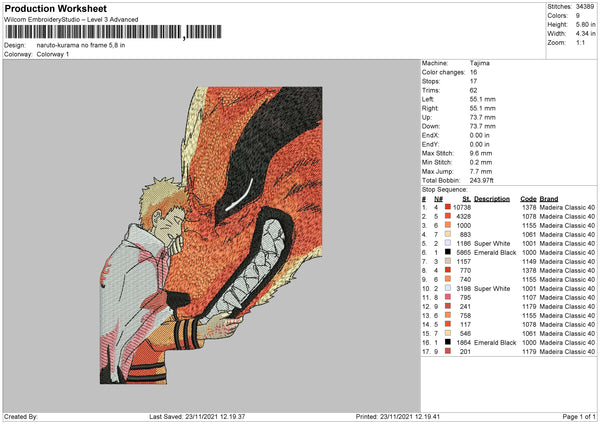Click the 'Colorway 1' value

pyautogui.click(x=53, y=54)
